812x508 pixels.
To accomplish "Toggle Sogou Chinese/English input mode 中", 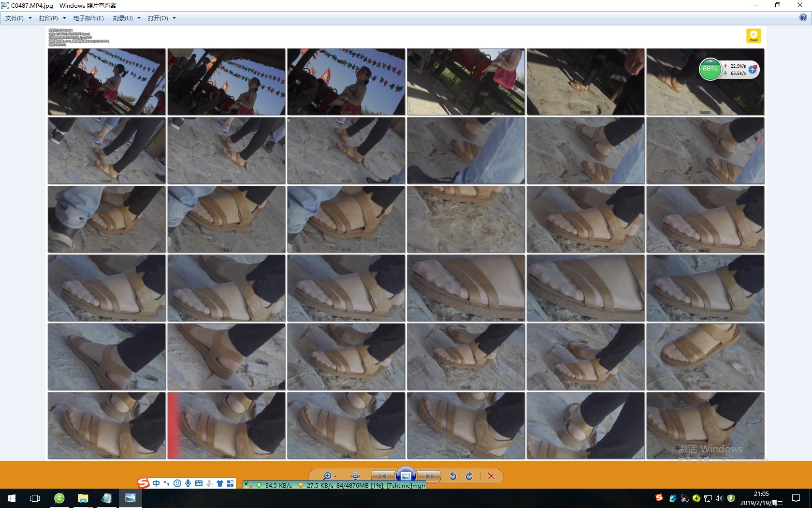I will click(156, 483).
